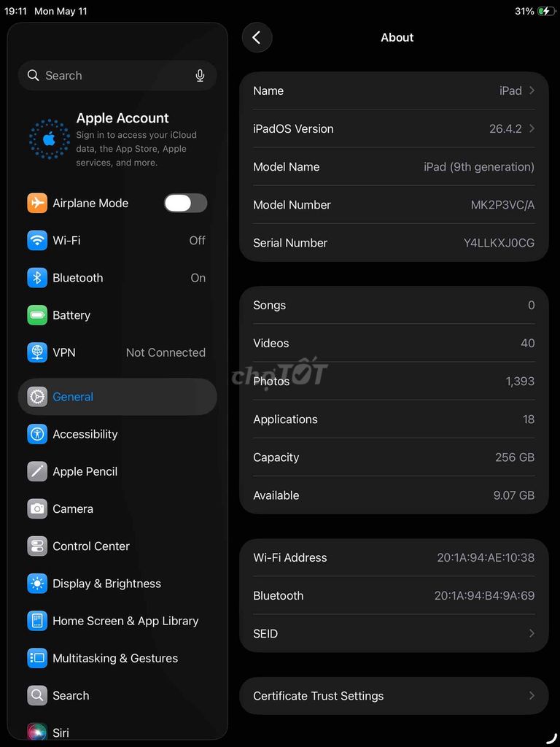The height and width of the screenshot is (747, 560).
Task: Open Home Screen & App Library label
Action: tap(125, 621)
